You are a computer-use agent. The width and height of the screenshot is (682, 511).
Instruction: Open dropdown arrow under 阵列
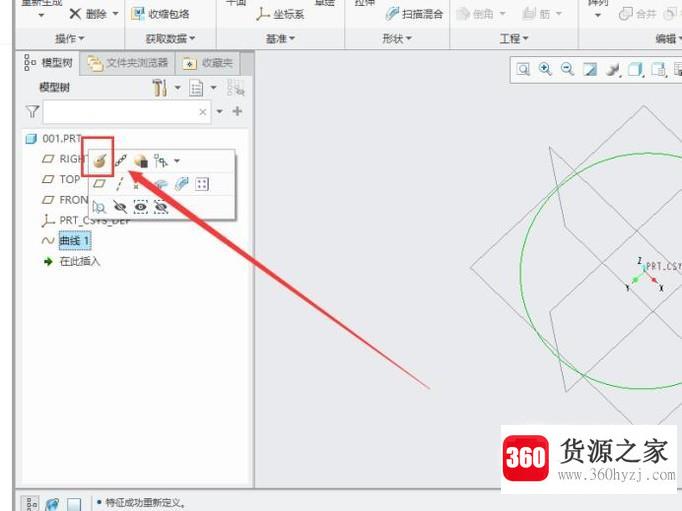[598, 16]
